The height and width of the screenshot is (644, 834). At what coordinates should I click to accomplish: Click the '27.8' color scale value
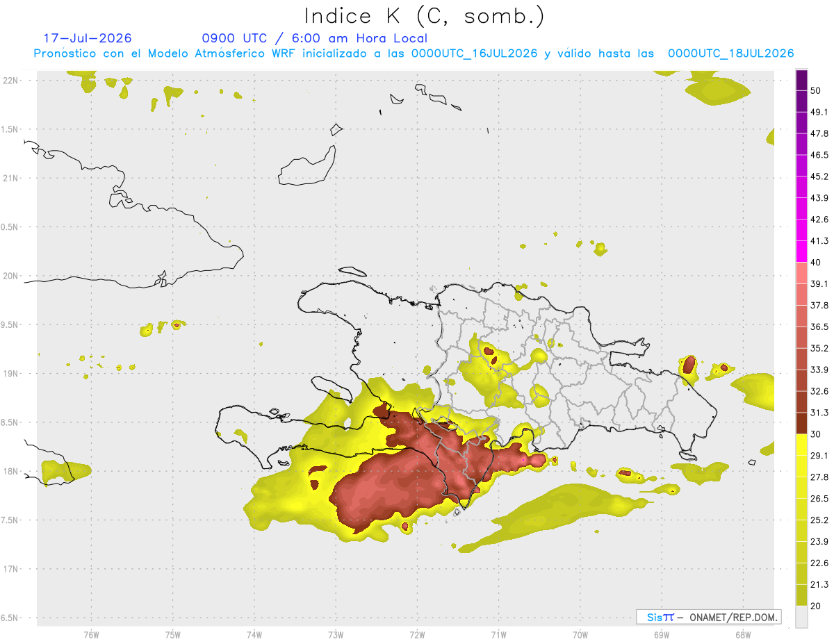(819, 477)
